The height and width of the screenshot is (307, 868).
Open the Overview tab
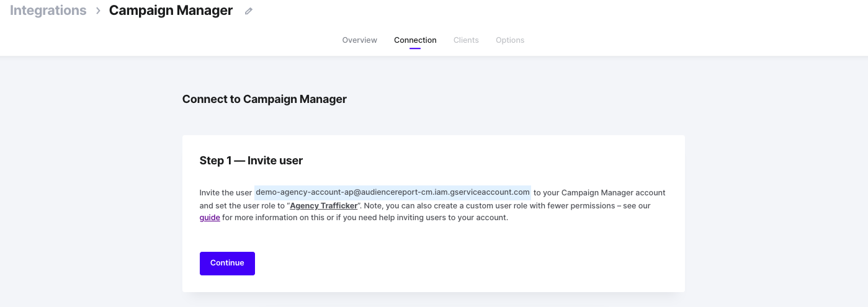coord(360,40)
